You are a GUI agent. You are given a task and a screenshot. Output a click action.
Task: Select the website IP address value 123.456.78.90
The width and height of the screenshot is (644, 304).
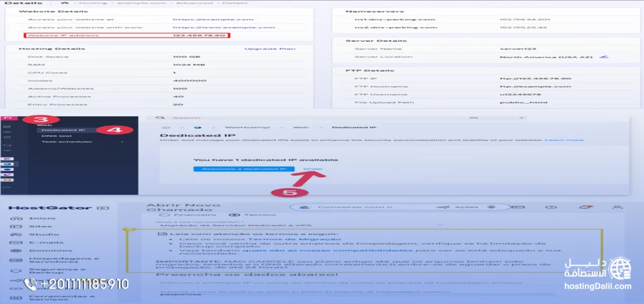(199, 36)
